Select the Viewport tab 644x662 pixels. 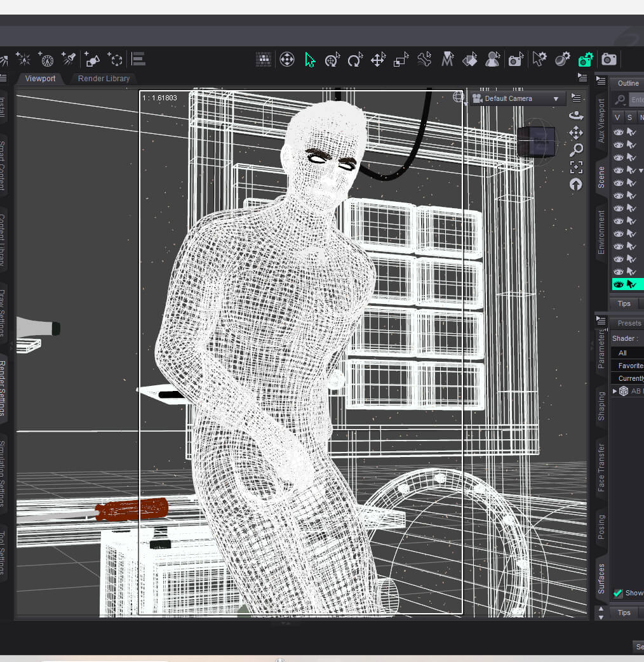coord(40,79)
